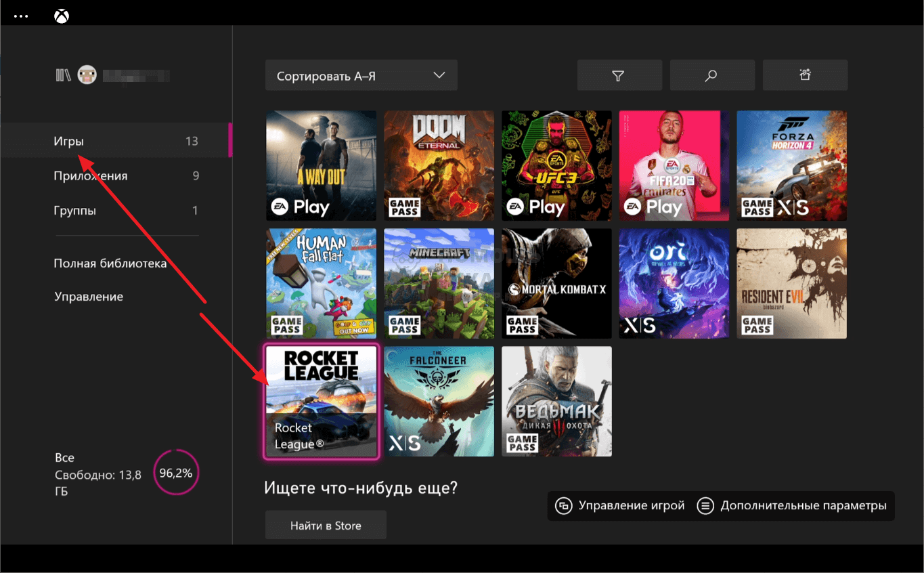The height and width of the screenshot is (573, 924).
Task: Launch the DOOM Eternal tile
Action: click(x=439, y=166)
